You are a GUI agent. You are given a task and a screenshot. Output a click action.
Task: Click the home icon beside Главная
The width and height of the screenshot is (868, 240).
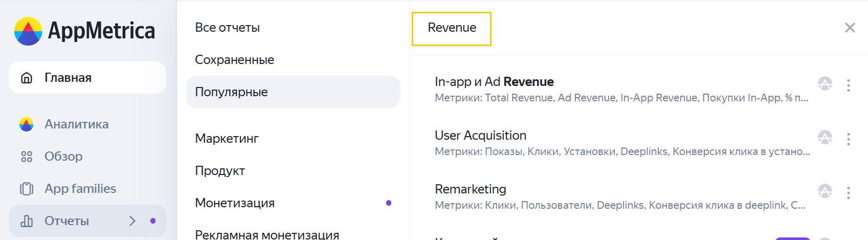(x=27, y=78)
